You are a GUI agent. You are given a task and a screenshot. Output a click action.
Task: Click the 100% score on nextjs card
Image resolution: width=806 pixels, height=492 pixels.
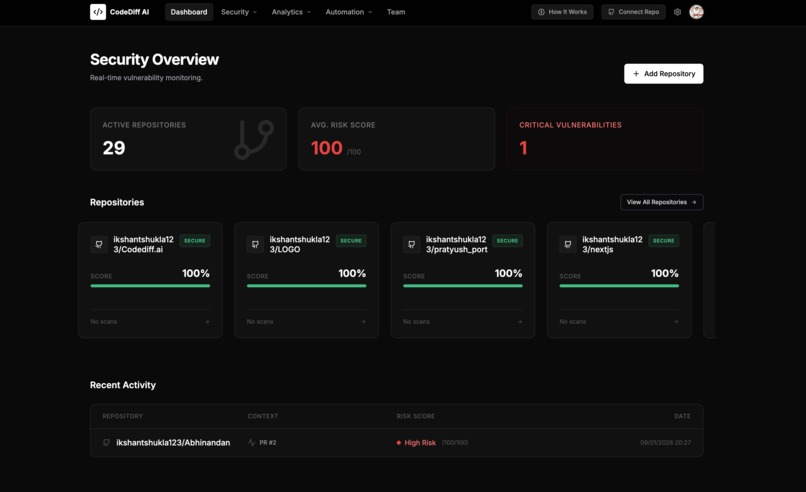pos(665,274)
